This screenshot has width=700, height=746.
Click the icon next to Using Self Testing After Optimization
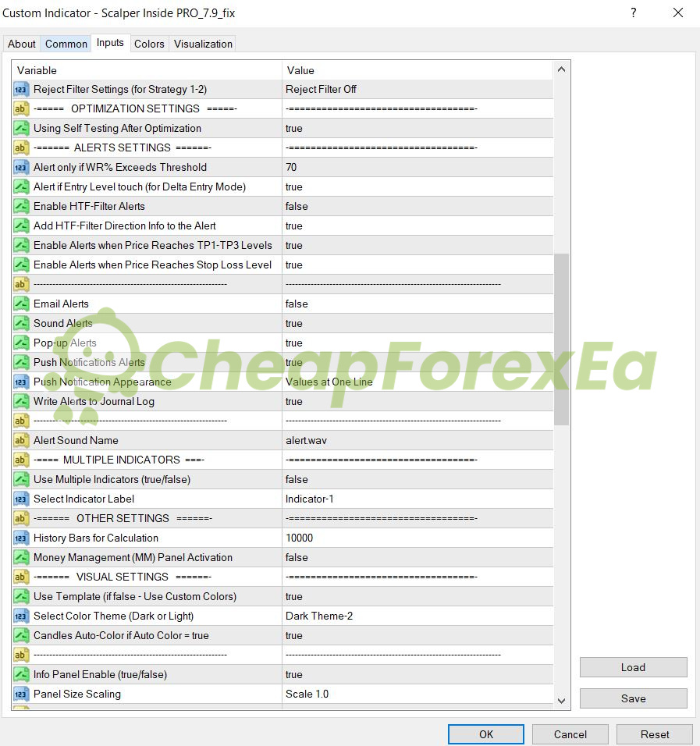coord(20,129)
